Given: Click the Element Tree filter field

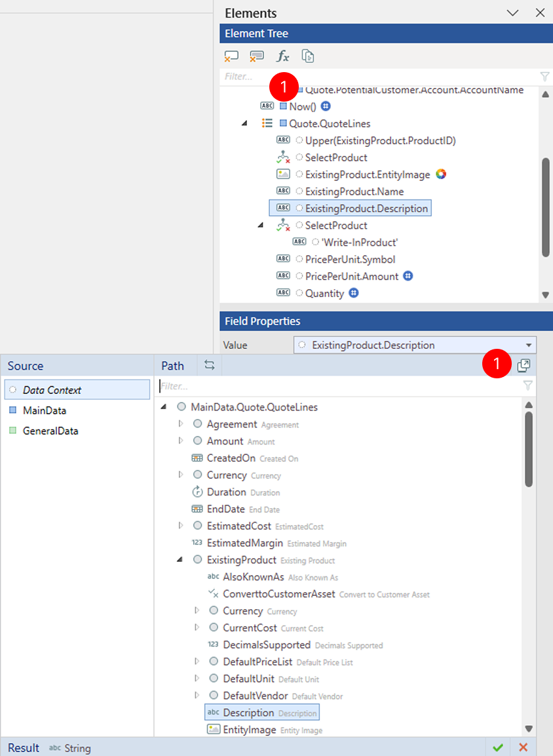Looking at the screenshot, I should pos(379,77).
